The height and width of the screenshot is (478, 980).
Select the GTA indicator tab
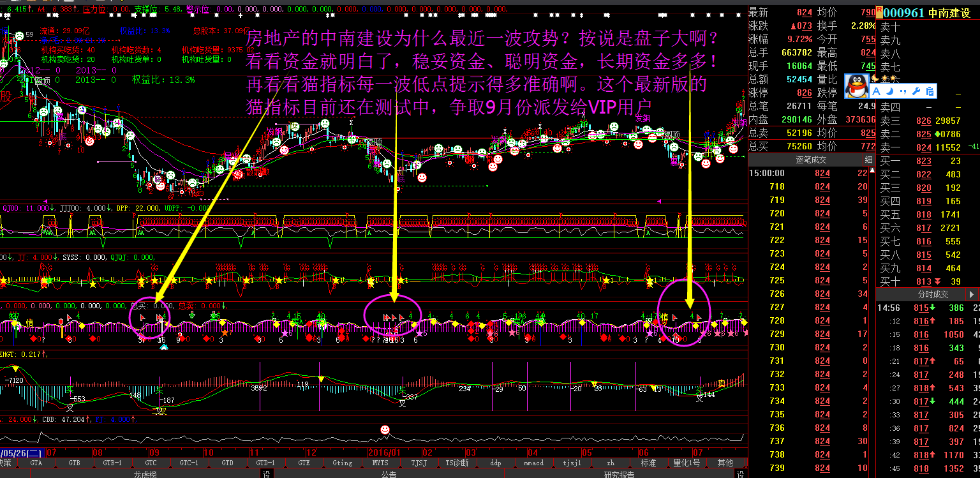tap(36, 463)
